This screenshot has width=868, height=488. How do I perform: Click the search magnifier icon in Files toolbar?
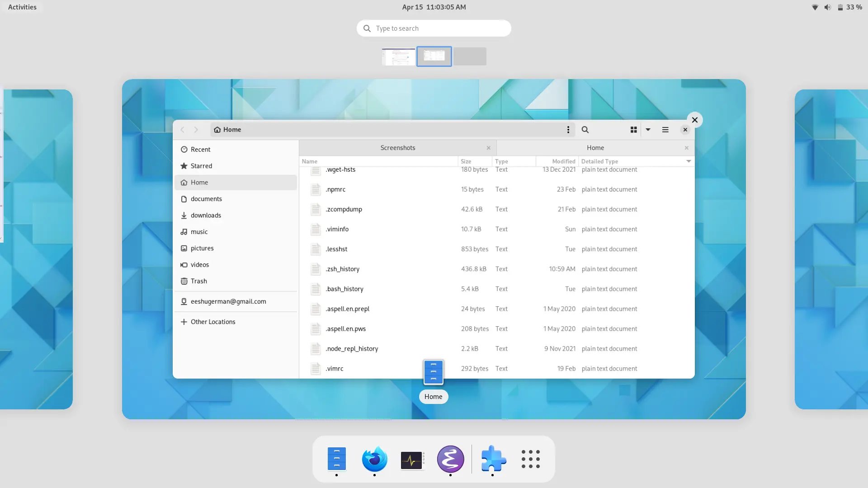pyautogui.click(x=585, y=130)
